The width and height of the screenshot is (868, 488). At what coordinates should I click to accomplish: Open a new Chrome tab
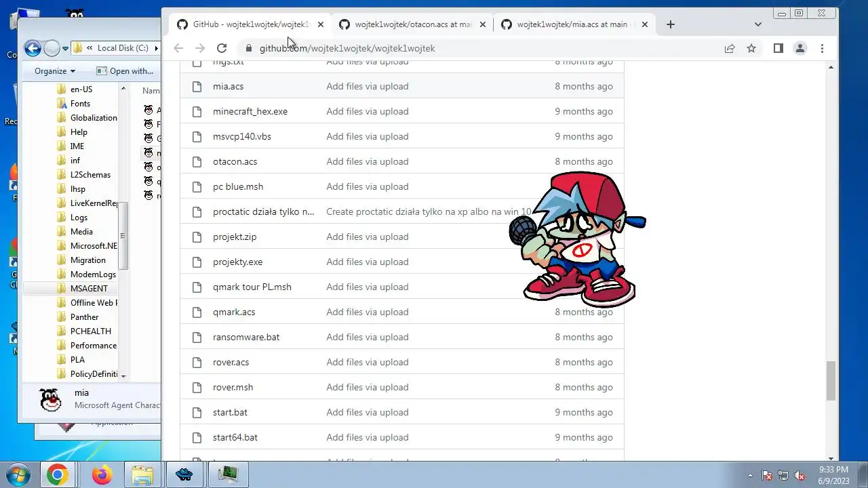pyautogui.click(x=670, y=24)
